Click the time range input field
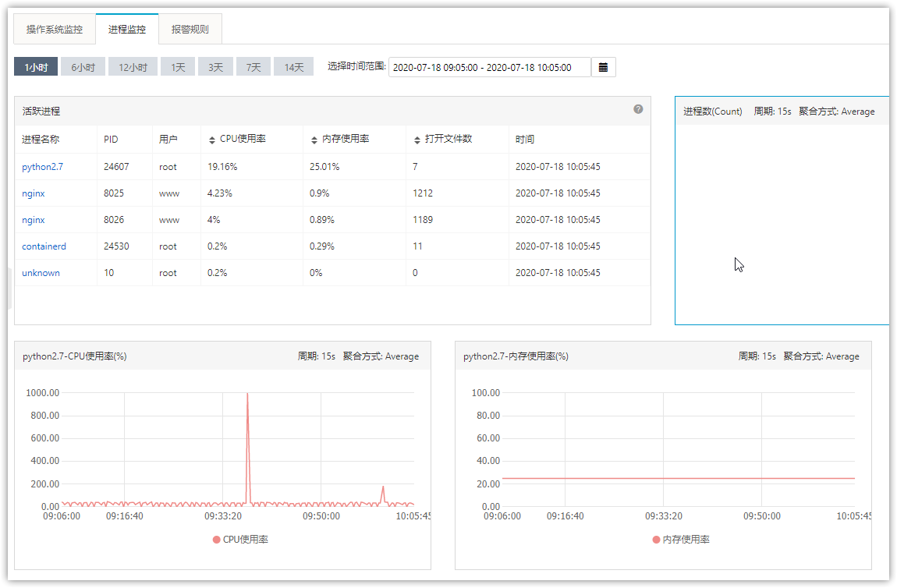Viewport: 897px width, 588px height. (x=489, y=68)
